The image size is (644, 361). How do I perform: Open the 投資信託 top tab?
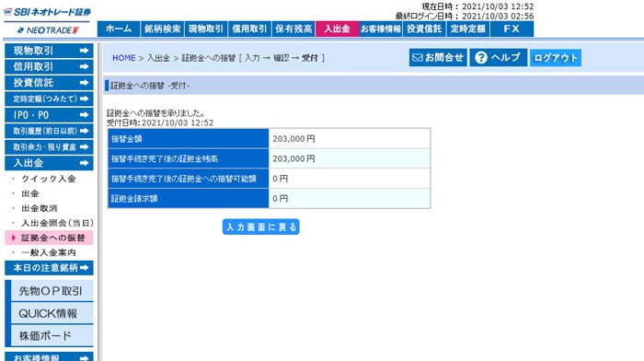(424, 29)
